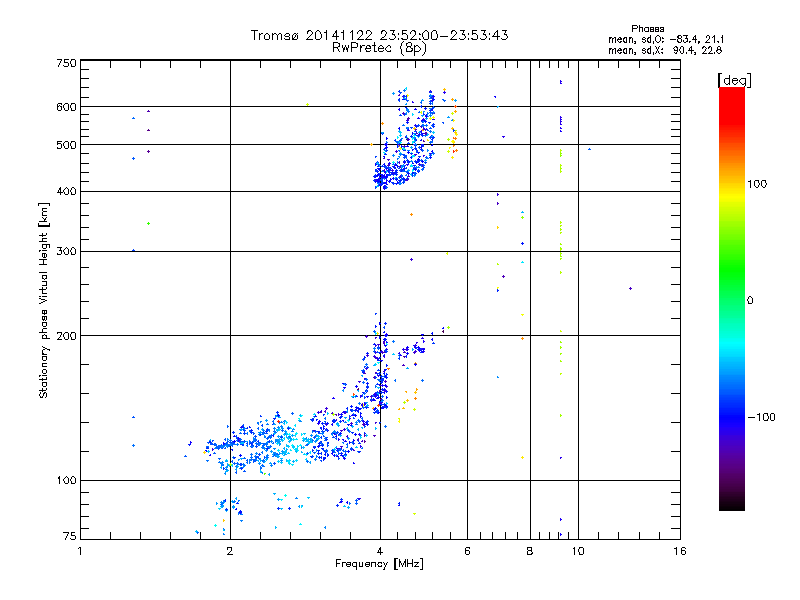Click the y-axis tick label "600"
The image size is (800, 600).
point(67,107)
